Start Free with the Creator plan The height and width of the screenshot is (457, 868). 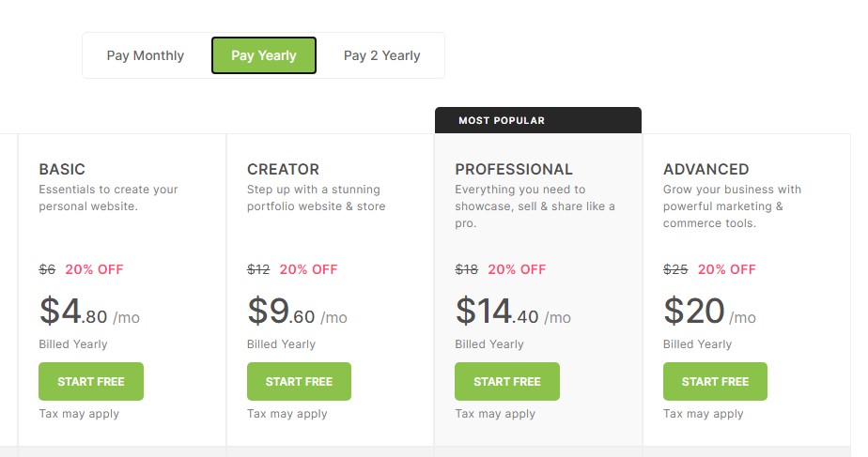tap(299, 381)
